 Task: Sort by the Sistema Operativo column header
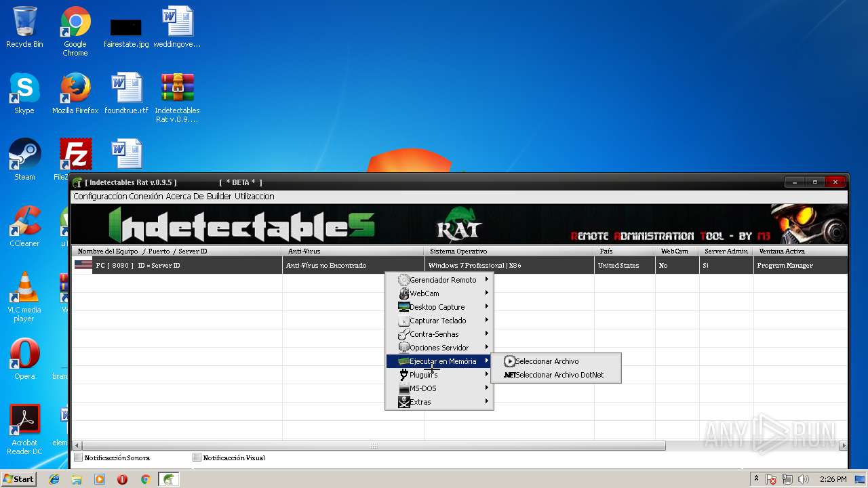pos(509,251)
